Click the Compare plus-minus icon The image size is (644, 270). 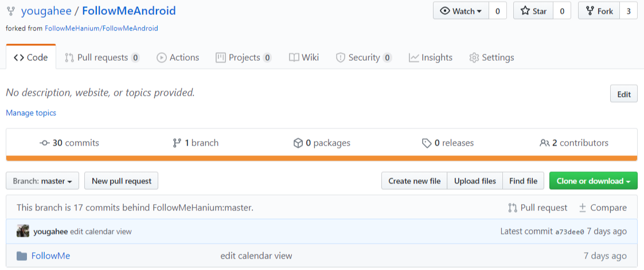[x=583, y=208]
